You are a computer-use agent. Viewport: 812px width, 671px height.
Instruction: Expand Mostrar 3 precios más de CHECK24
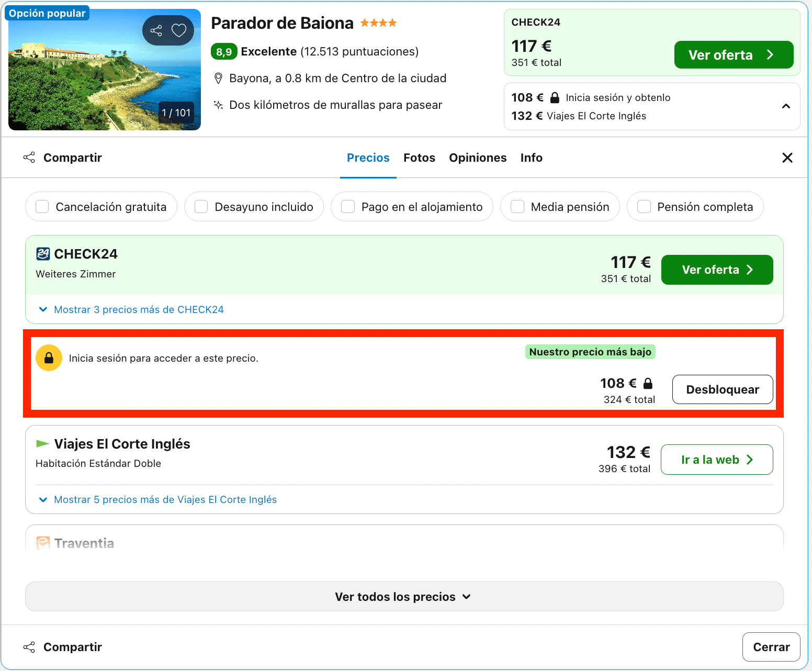pos(131,309)
